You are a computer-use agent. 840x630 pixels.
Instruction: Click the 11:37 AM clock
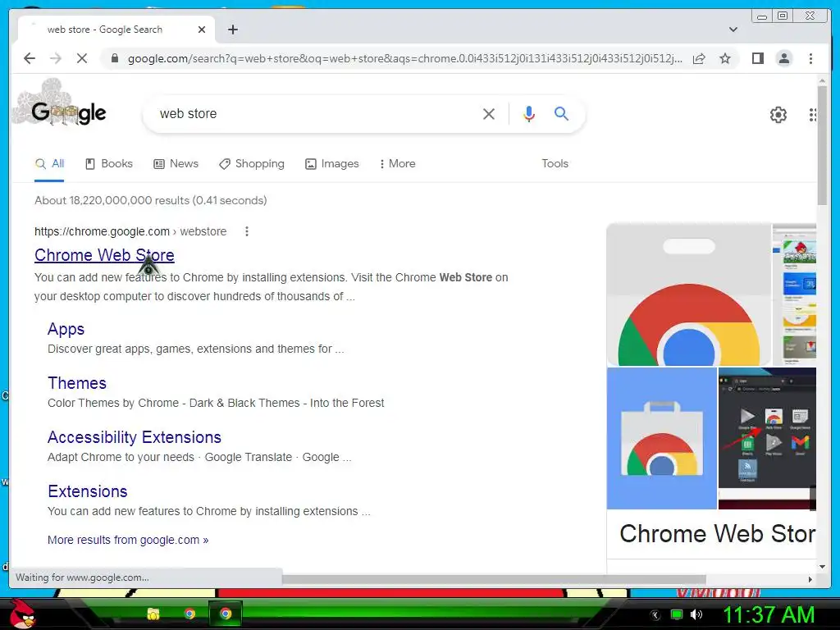769,614
